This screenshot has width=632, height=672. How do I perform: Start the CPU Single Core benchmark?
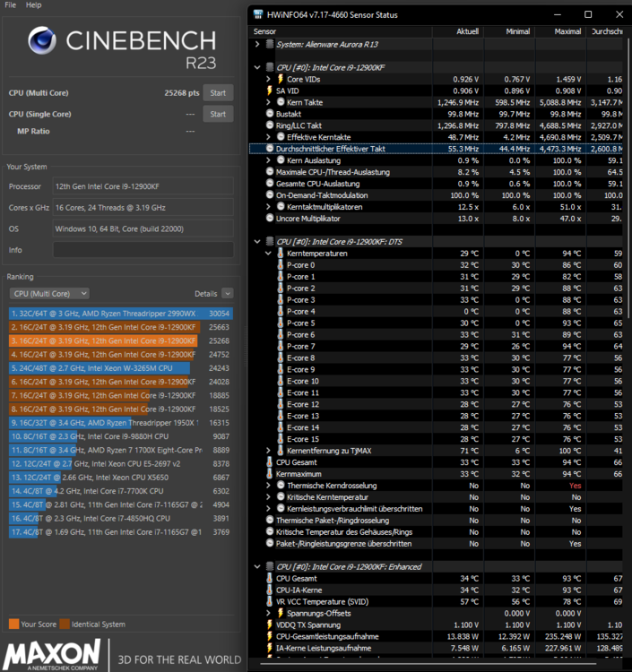(218, 115)
